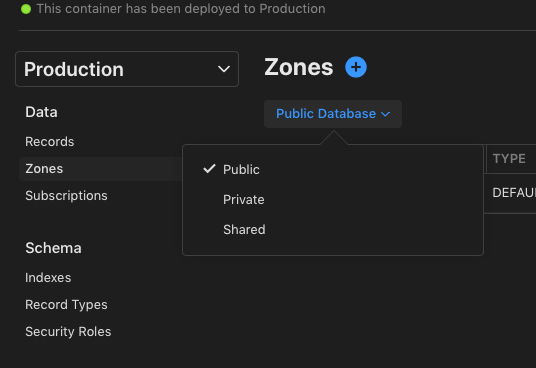The image size is (536, 368).
Task: Open the Production environment dropdown
Action: [127, 69]
